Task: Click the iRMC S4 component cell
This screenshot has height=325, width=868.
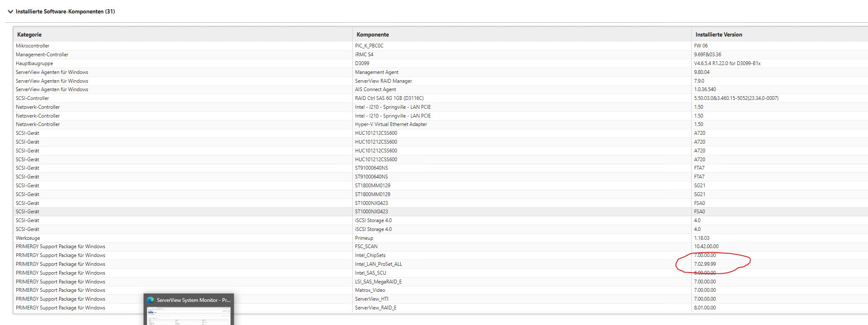Action: pyautogui.click(x=364, y=55)
